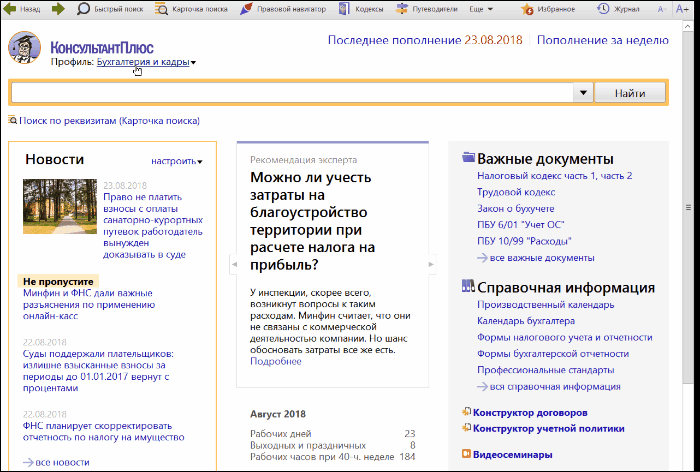Click the green Forward arrow icon
This screenshot has width=700, height=472.
[58, 8]
